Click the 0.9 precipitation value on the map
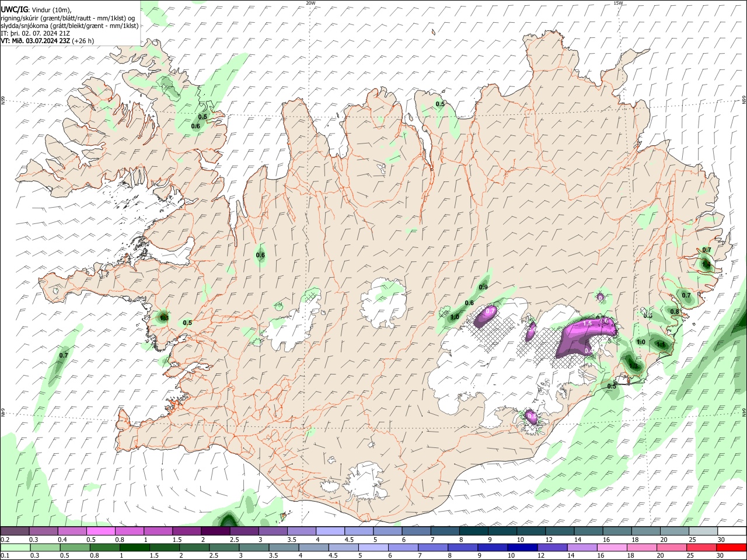Viewport: 747px width, 560px height. click(483, 287)
